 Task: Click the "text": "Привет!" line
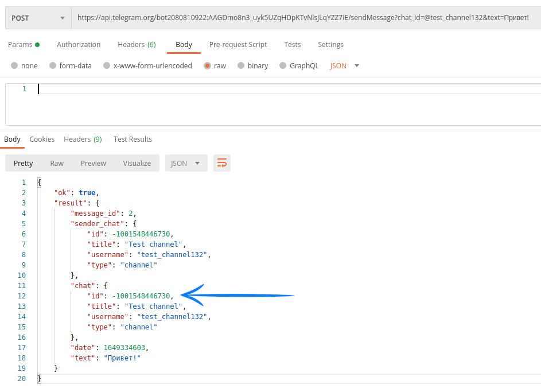point(106,358)
